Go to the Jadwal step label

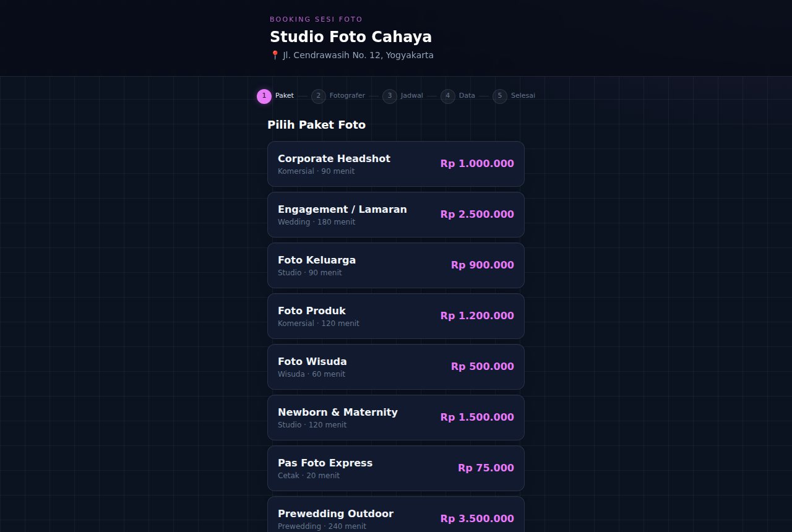412,96
